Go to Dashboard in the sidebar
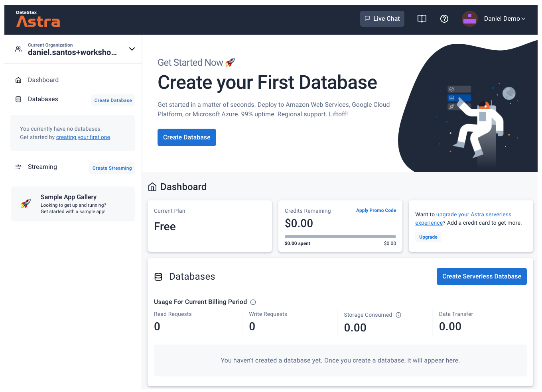Viewport: 542px width, 392px height. click(x=43, y=80)
